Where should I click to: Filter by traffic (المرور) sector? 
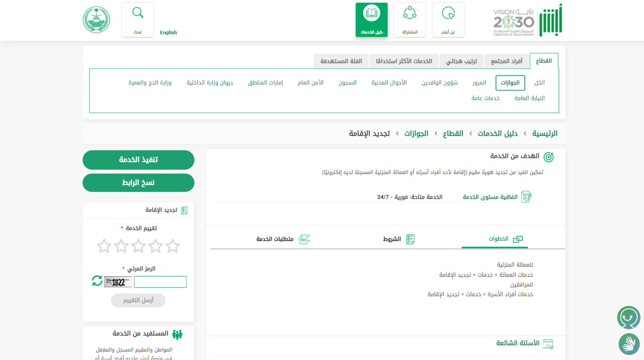click(x=479, y=82)
